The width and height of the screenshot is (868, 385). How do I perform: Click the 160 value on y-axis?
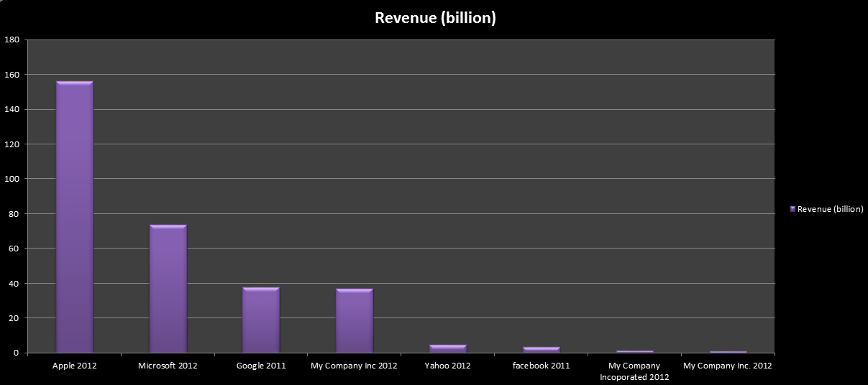click(12, 75)
